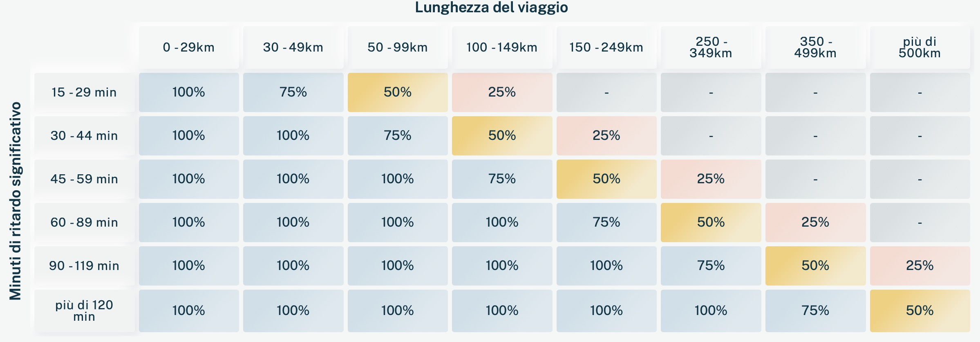Select the "30 - 49km" column header
The width and height of the screenshot is (980, 342).
pos(293,47)
